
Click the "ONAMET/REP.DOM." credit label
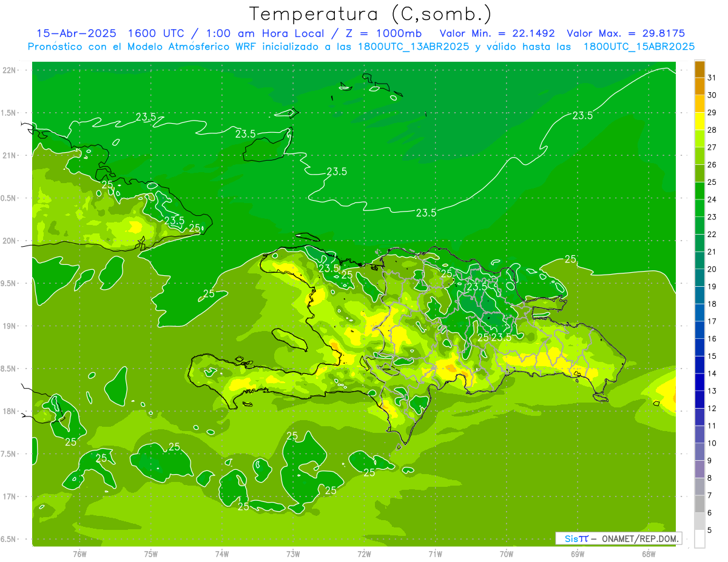click(641, 538)
